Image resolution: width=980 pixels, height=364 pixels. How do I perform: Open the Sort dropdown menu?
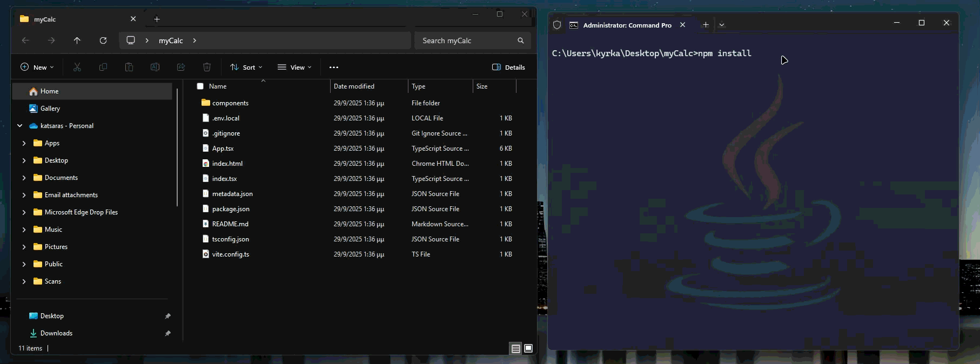tap(246, 68)
